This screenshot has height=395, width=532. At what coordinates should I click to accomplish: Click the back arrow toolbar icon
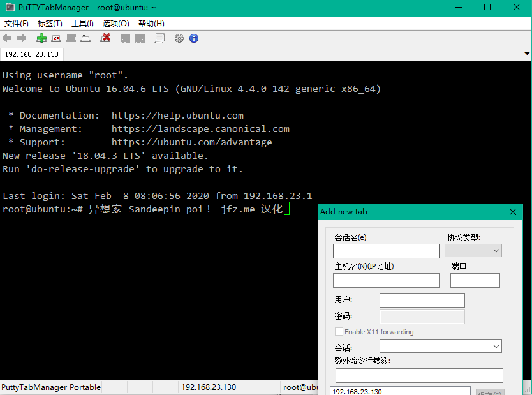pos(8,38)
